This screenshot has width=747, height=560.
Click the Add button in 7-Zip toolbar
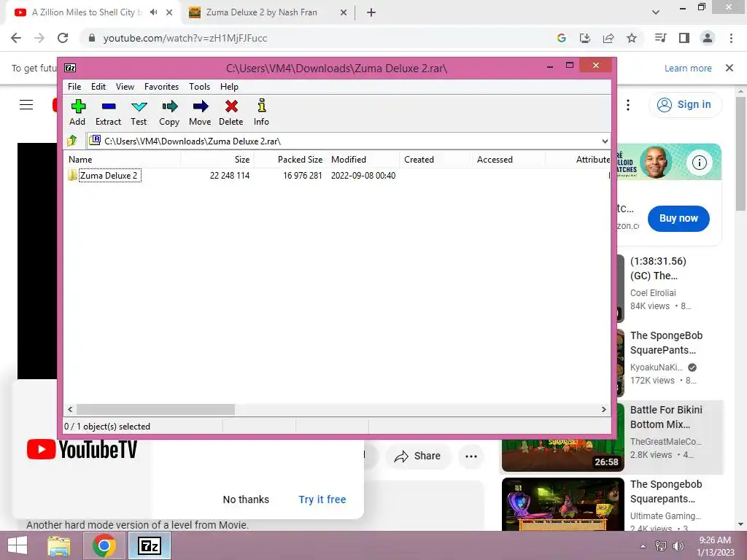[77, 113]
